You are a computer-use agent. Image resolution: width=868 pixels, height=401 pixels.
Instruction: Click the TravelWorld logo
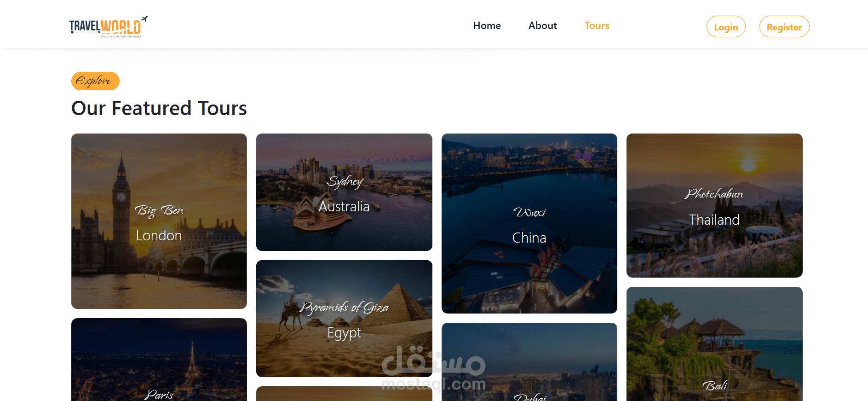click(109, 27)
